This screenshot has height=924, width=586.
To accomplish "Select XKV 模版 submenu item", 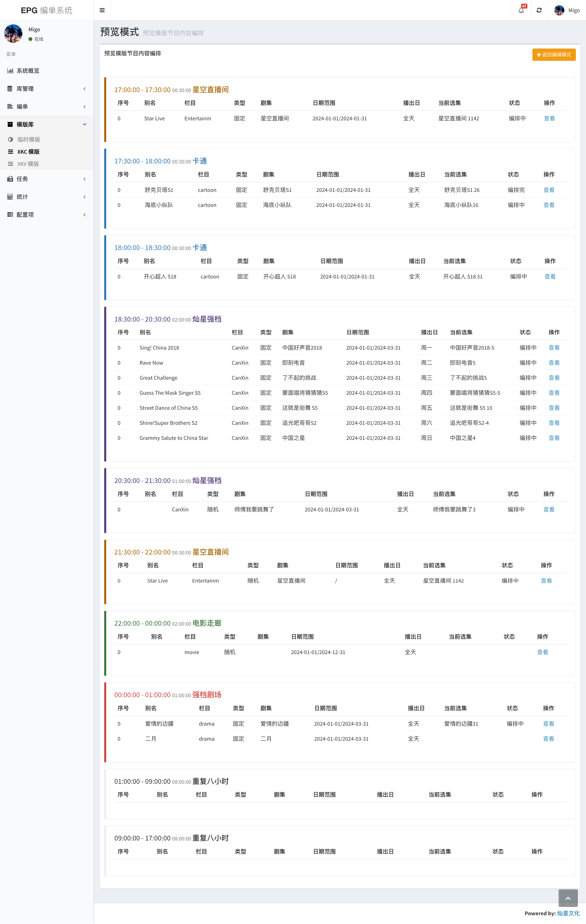I will 28,164.
